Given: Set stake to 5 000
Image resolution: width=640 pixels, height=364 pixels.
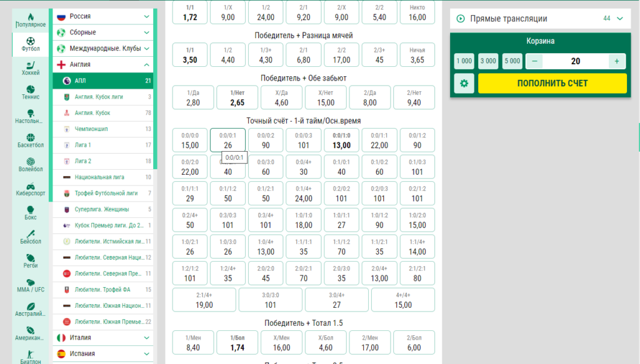Looking at the screenshot, I should pyautogui.click(x=512, y=61).
